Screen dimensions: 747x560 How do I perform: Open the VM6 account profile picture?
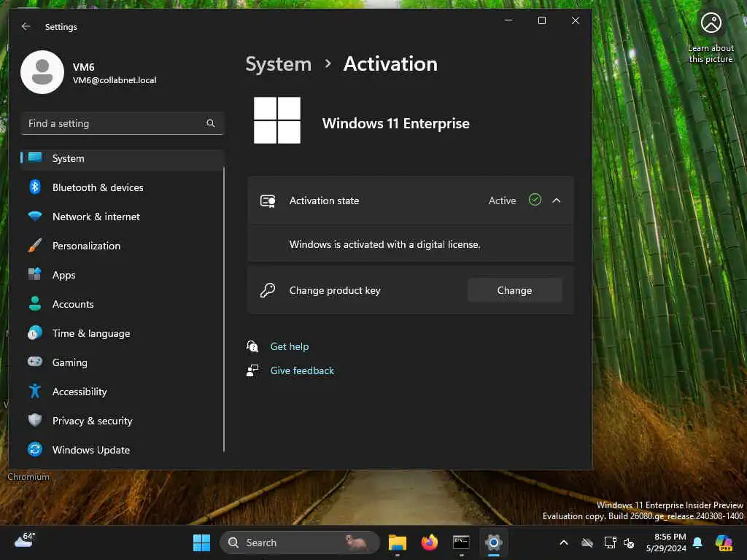(x=42, y=72)
